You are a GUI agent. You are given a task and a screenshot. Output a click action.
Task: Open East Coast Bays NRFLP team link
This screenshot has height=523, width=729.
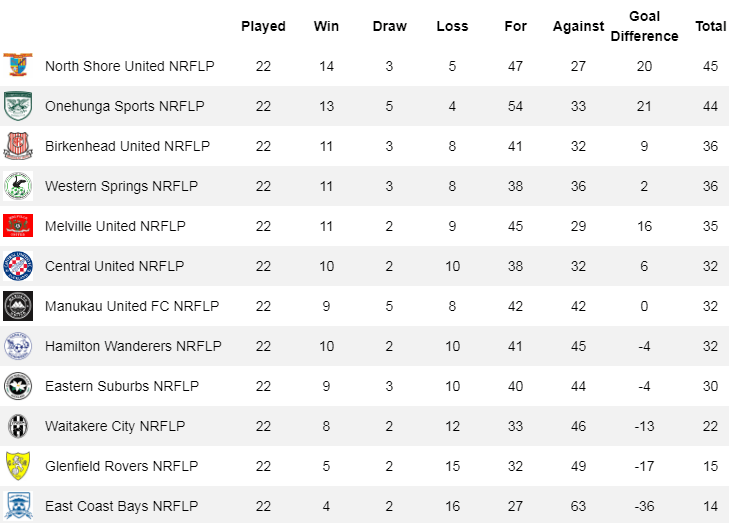click(122, 506)
